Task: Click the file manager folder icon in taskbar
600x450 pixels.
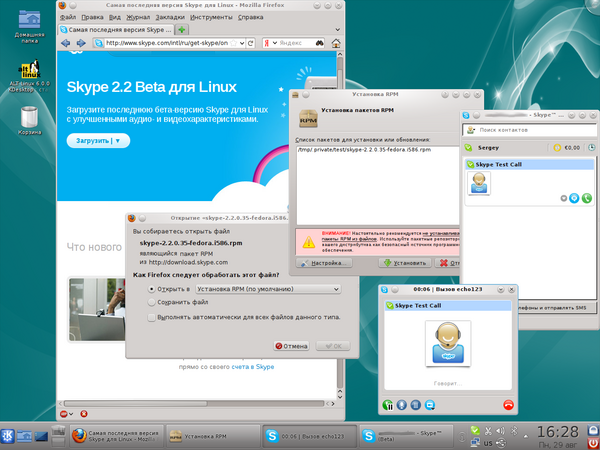Action: tap(24, 436)
